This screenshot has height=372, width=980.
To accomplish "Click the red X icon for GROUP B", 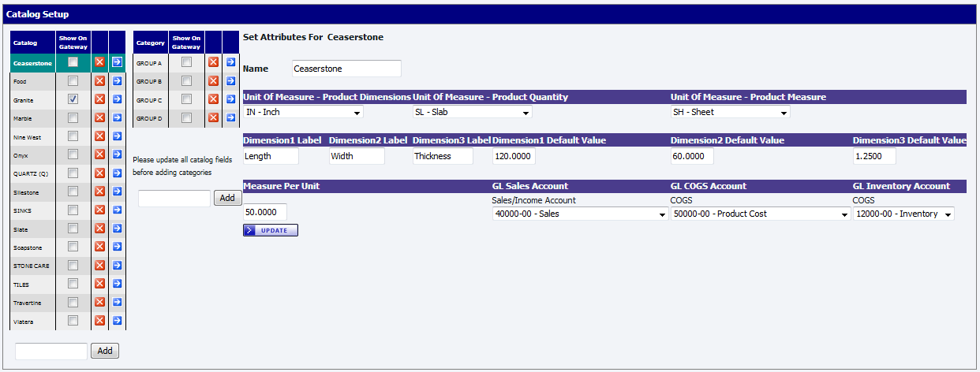I will [213, 81].
